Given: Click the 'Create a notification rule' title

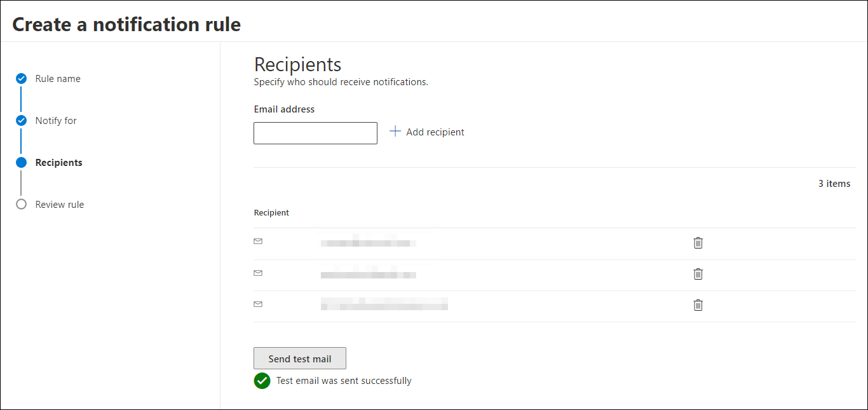Looking at the screenshot, I should pos(126,24).
